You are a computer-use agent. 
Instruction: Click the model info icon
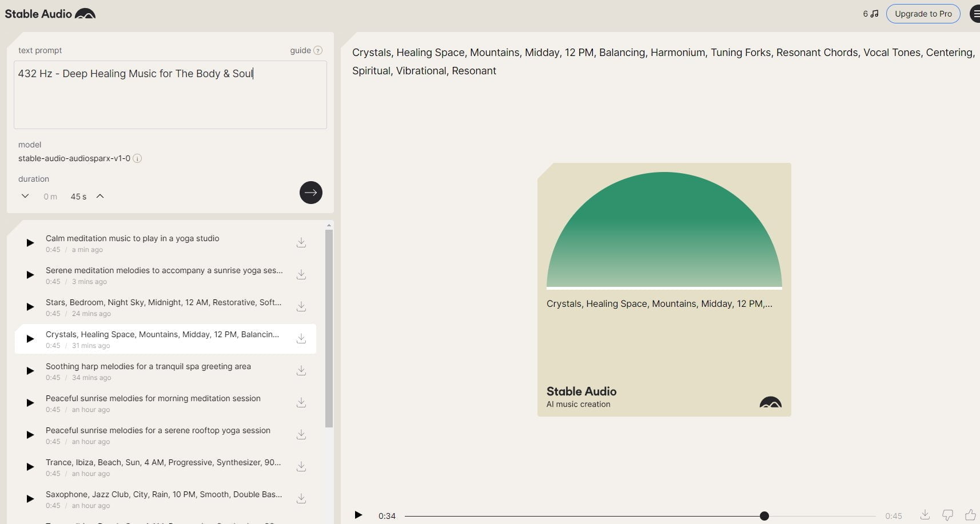[x=137, y=158]
